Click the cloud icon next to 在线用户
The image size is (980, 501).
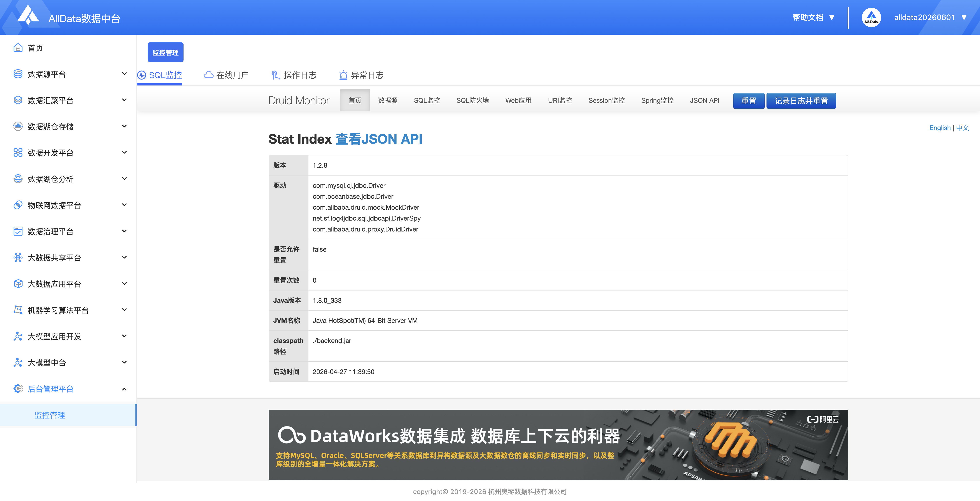coord(208,75)
